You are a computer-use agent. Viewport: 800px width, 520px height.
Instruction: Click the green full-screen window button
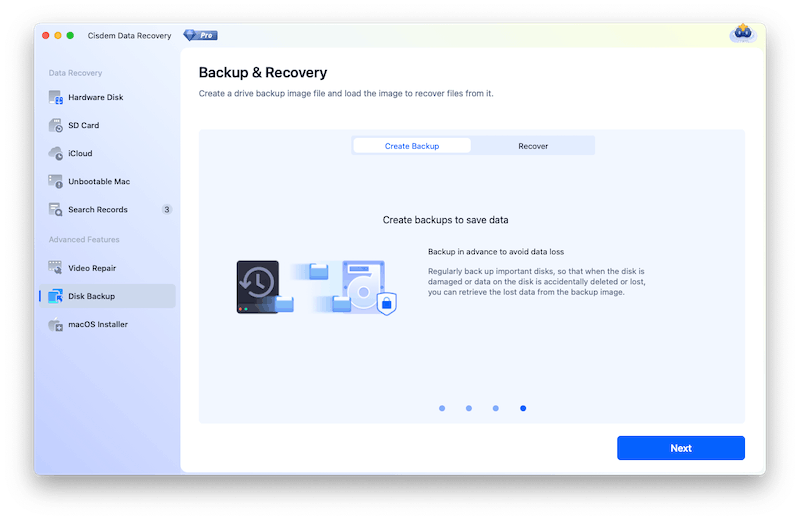point(71,35)
